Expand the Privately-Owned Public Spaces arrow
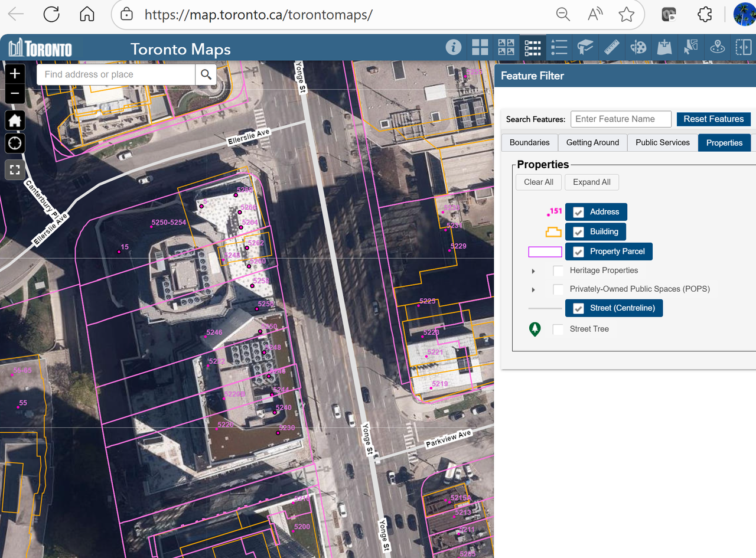The height and width of the screenshot is (558, 756). [533, 290]
